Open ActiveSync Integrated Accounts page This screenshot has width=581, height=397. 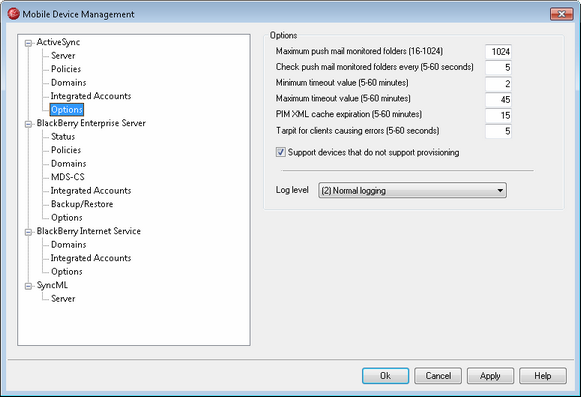point(91,96)
